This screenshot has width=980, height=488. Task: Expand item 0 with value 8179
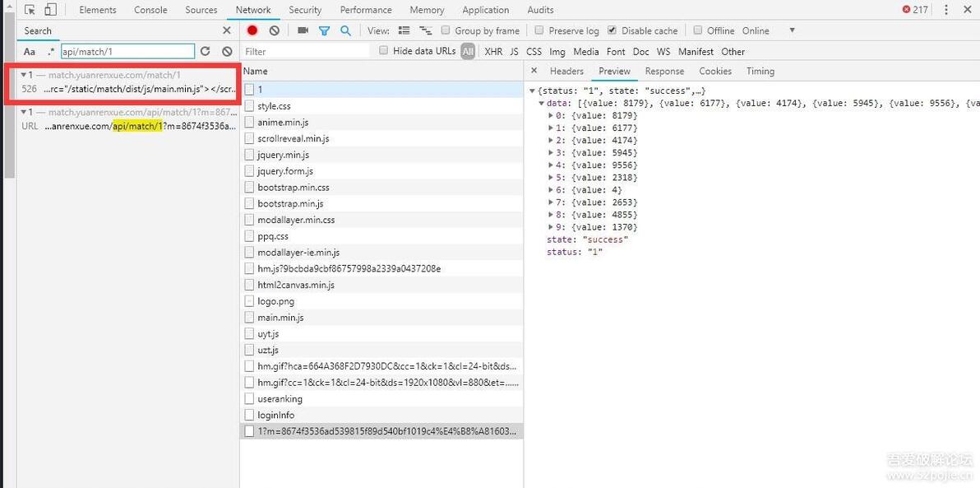(551, 116)
